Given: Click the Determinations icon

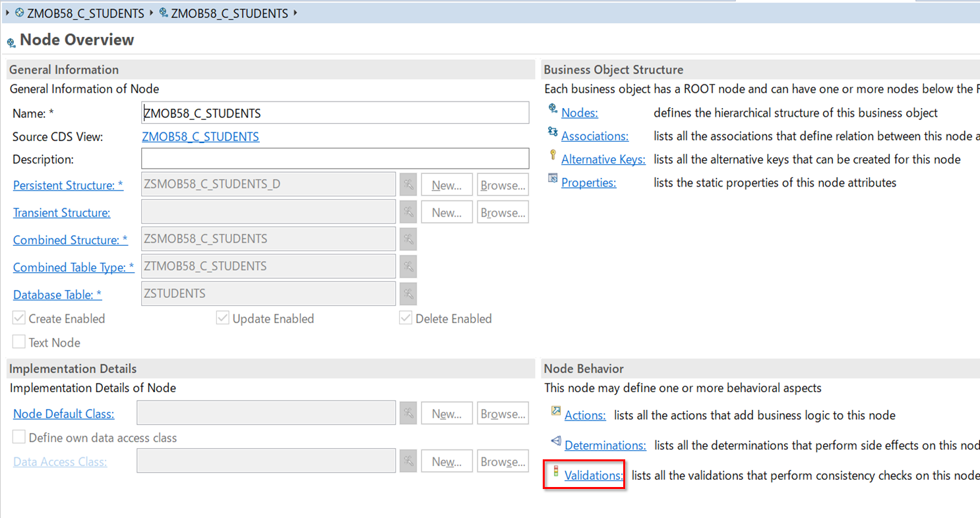Looking at the screenshot, I should click(x=555, y=442).
